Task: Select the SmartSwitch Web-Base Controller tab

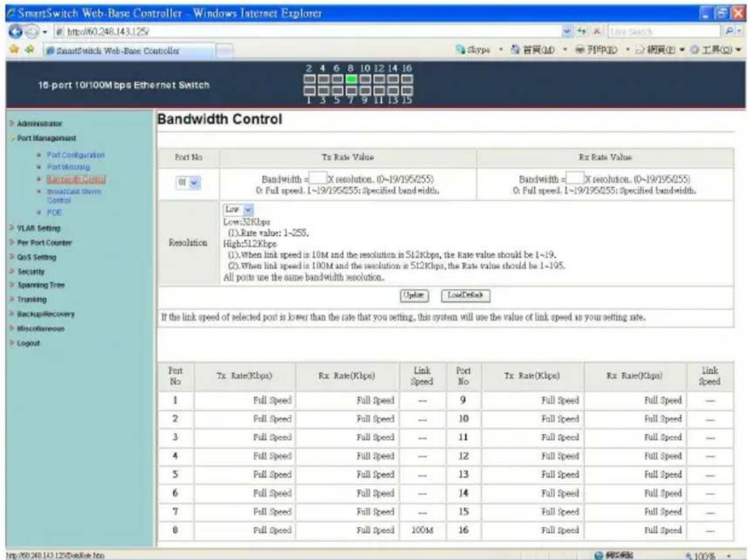Action: click(129, 51)
